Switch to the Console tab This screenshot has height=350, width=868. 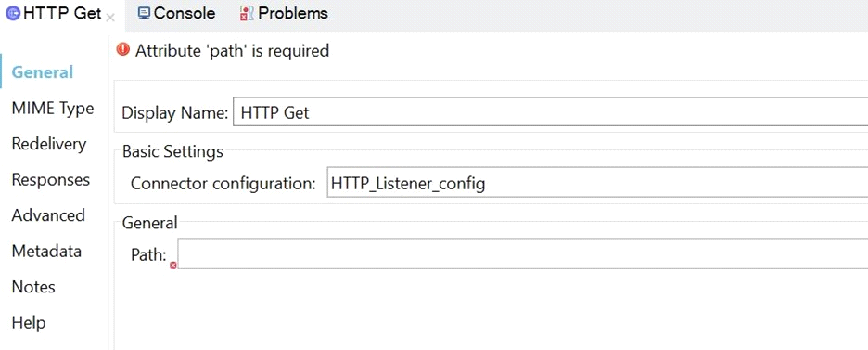[176, 13]
